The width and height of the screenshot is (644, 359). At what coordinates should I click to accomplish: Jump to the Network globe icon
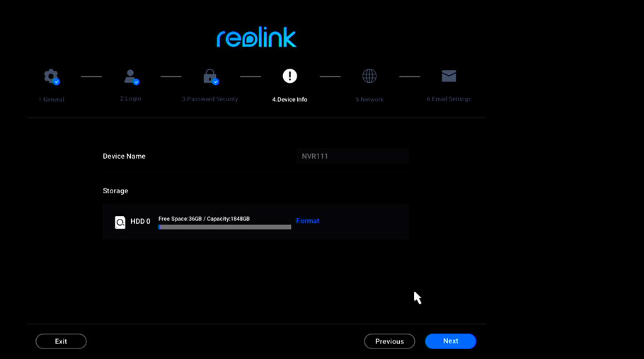click(x=369, y=76)
